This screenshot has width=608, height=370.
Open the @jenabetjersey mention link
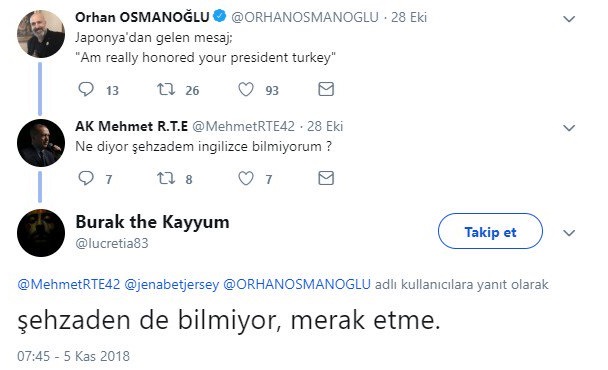pos(172,284)
